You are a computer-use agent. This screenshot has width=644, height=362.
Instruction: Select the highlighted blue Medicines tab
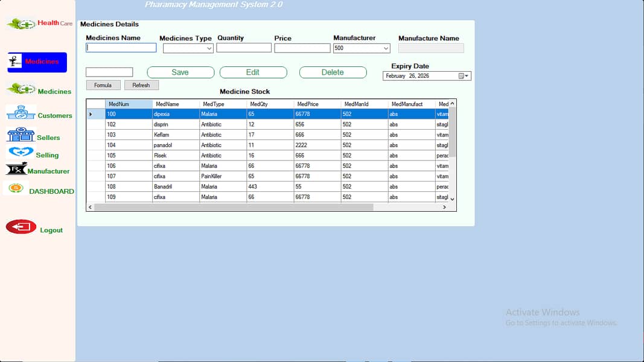37,62
